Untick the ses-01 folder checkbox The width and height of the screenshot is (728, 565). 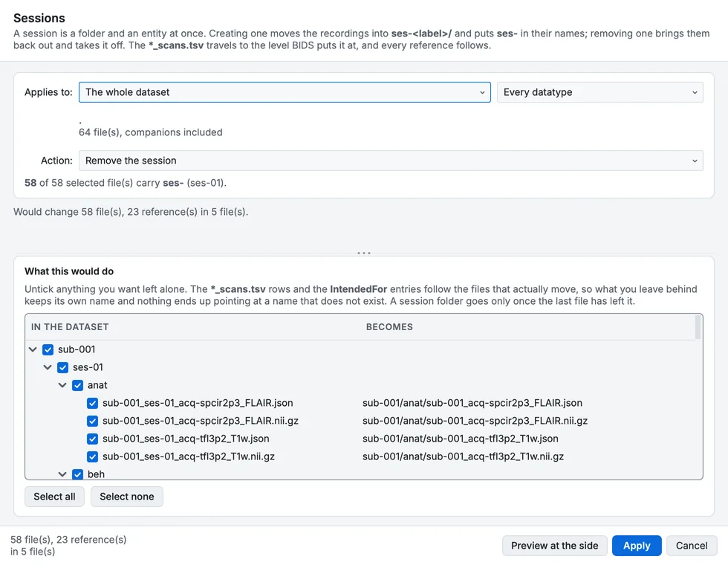pyautogui.click(x=62, y=367)
